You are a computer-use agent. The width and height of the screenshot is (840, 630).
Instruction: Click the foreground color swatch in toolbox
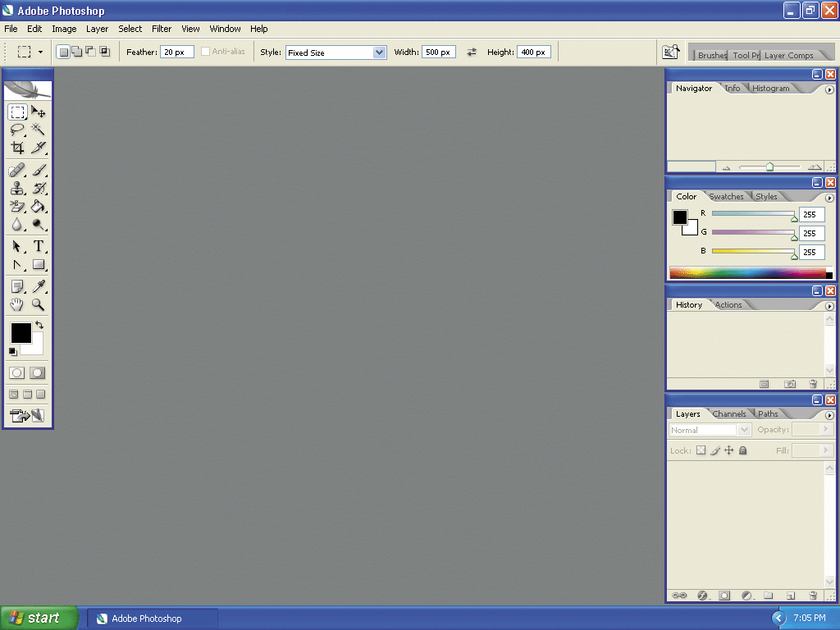pos(21,332)
